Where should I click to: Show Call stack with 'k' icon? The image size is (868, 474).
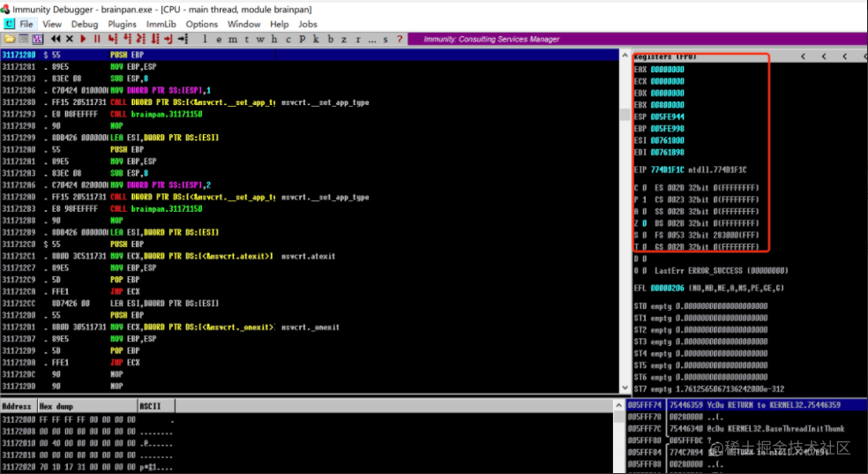[316, 39]
